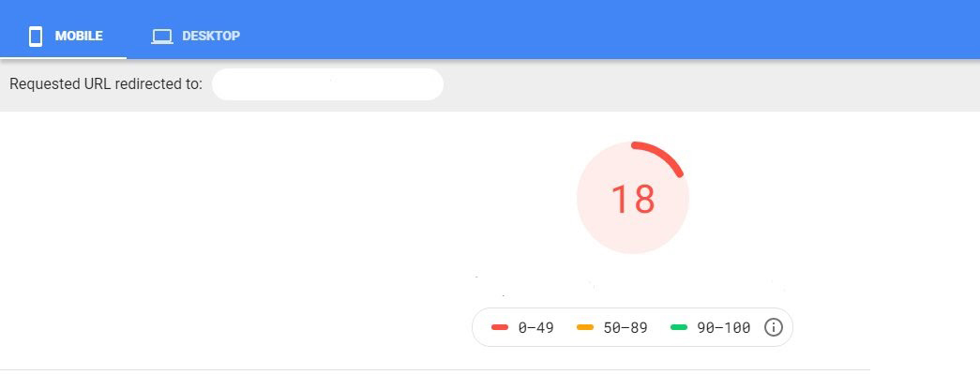Select the 90–100 range label
Screen dimensions: 980x375
click(723, 327)
